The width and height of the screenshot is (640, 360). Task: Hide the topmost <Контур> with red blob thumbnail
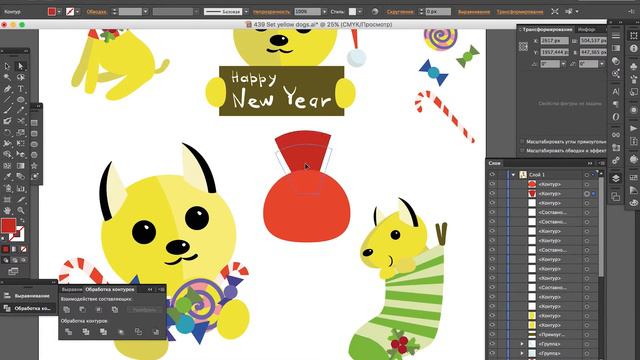(x=492, y=184)
